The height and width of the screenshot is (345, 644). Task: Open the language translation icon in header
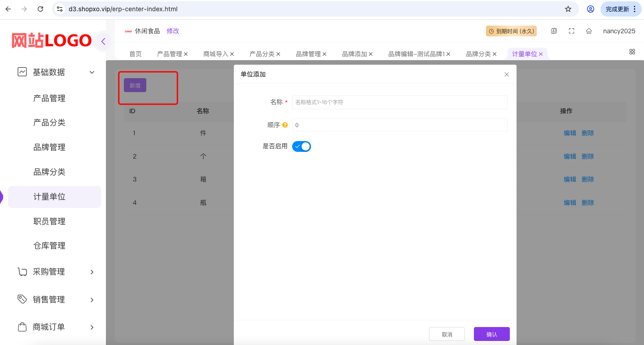click(x=554, y=31)
